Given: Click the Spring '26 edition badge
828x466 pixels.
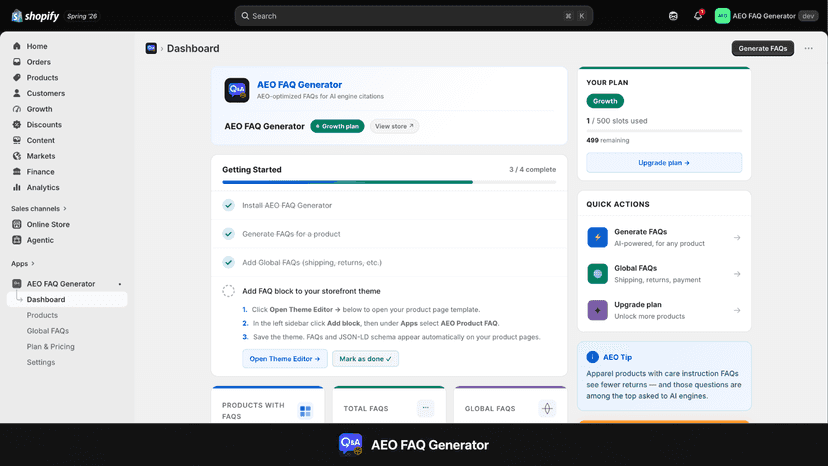Looking at the screenshot, I should point(82,16).
